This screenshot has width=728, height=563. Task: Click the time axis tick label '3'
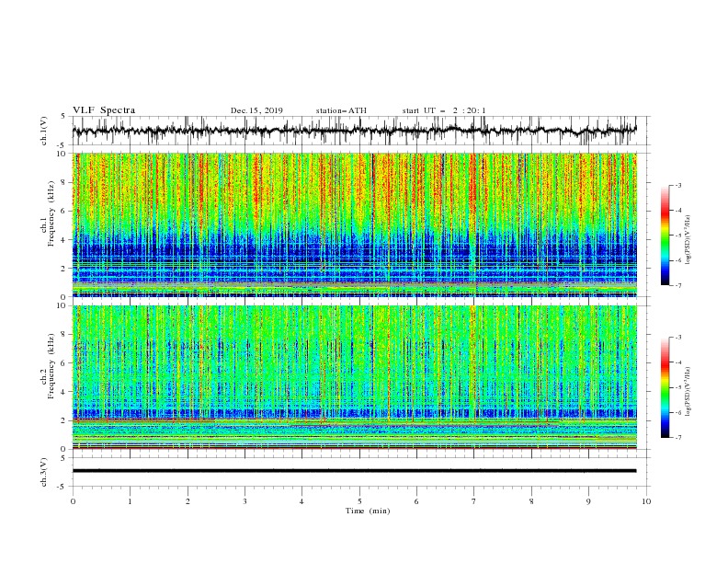(x=245, y=501)
